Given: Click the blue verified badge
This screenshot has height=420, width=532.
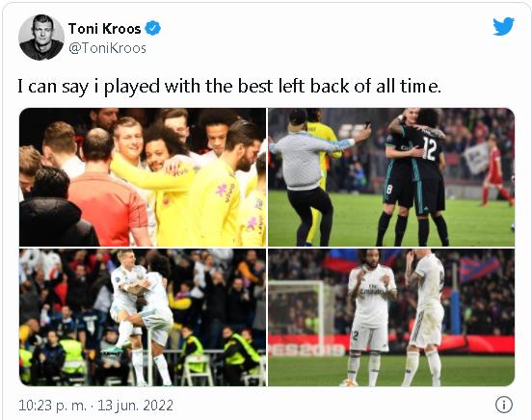Looking at the screenshot, I should 153,28.
